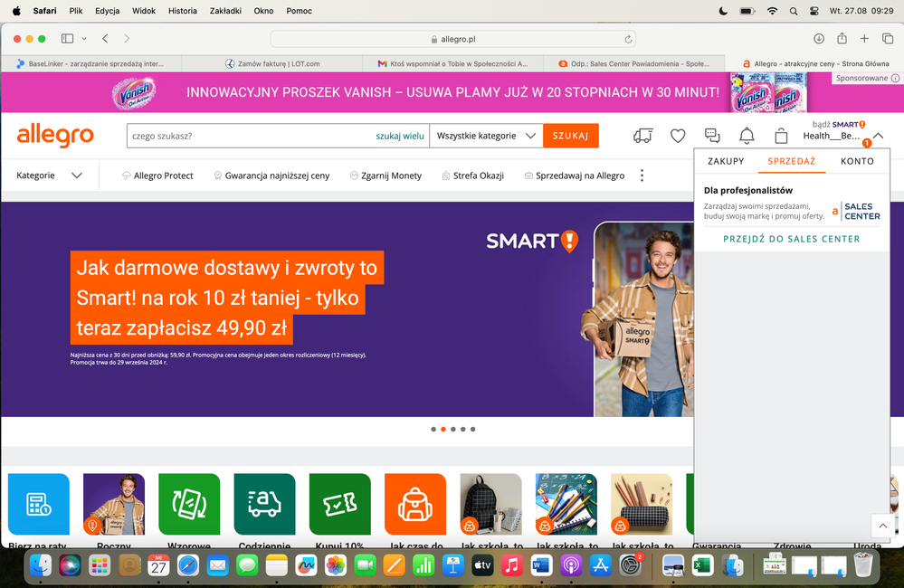Viewport: 904px width, 588px height.
Task: Open a new tab with plus icon
Action: tap(864, 39)
